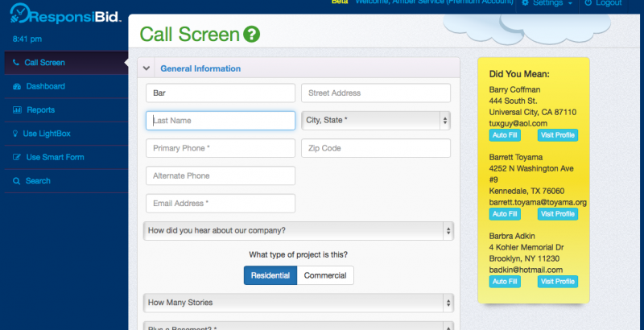Auto Fill Barry Coffman's details
This screenshot has width=644, height=330.
[505, 135]
